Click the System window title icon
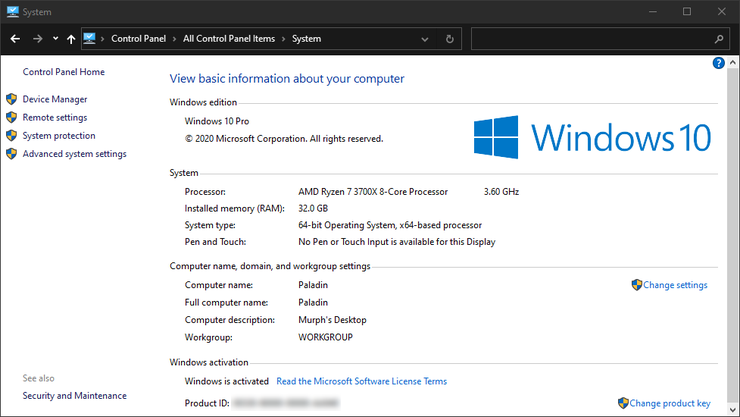Image resolution: width=740 pixels, height=417 pixels. point(13,12)
